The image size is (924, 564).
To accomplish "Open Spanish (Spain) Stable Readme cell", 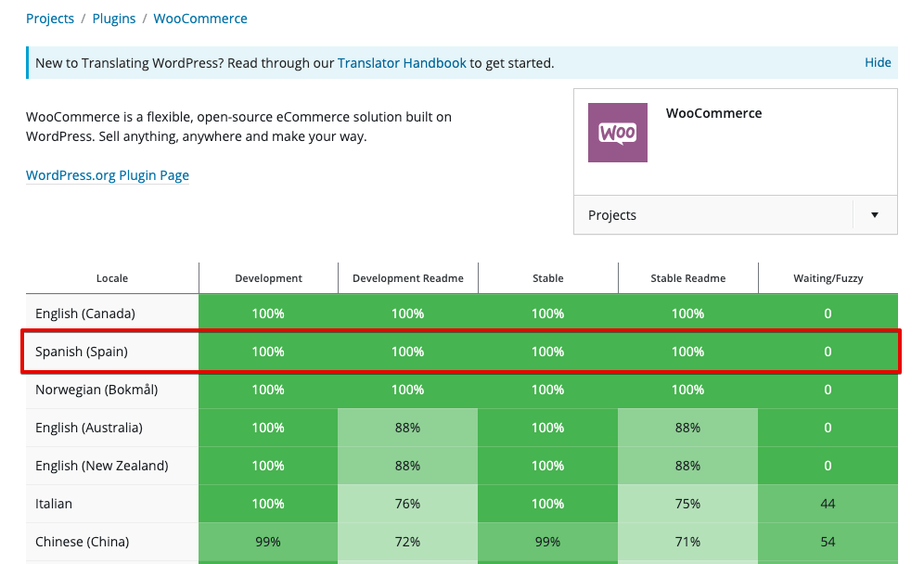I will 687,352.
